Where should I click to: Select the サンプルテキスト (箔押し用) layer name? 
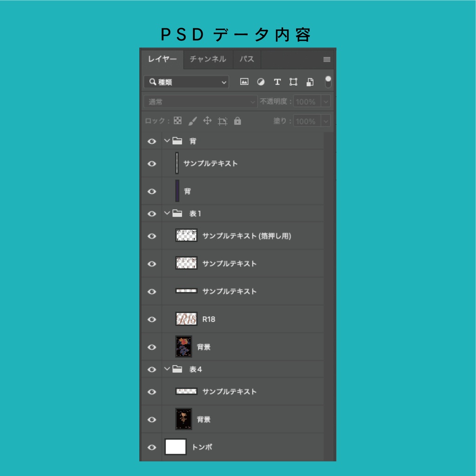246,236
